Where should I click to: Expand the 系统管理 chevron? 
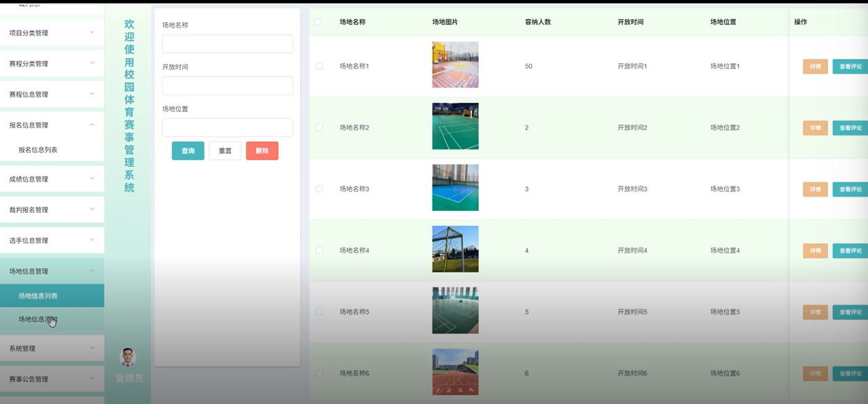(x=93, y=348)
